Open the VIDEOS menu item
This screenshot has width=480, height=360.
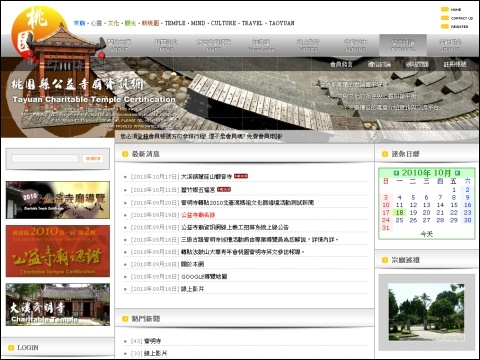coord(308,45)
